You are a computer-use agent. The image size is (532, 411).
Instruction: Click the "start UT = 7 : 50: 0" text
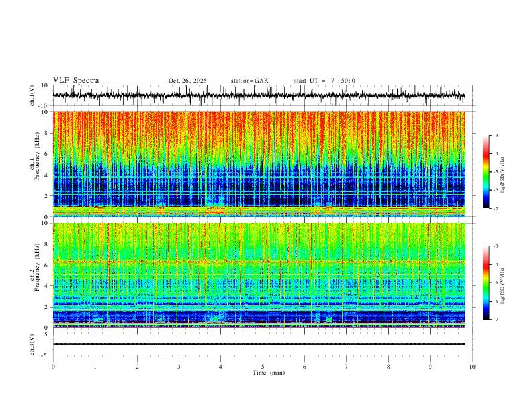(x=324, y=81)
